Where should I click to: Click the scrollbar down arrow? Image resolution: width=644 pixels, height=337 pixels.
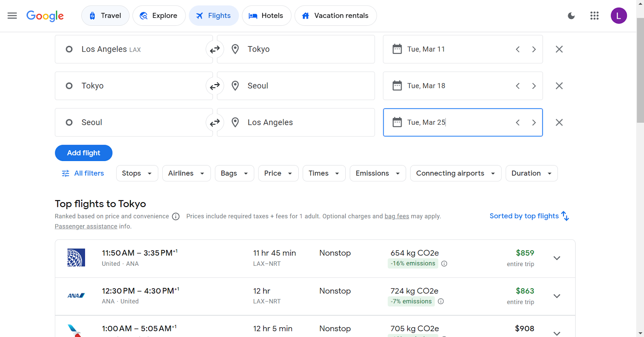pos(640,333)
